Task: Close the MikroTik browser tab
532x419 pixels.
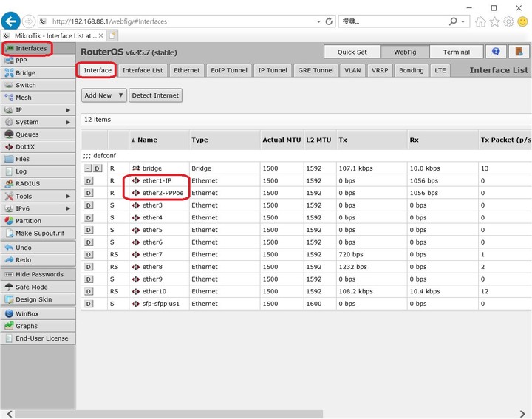Action: pyautogui.click(x=100, y=35)
